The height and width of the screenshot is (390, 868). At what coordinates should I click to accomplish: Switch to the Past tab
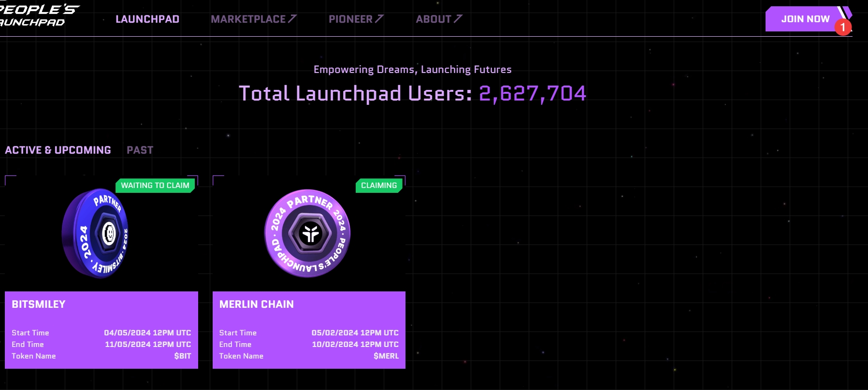(140, 150)
